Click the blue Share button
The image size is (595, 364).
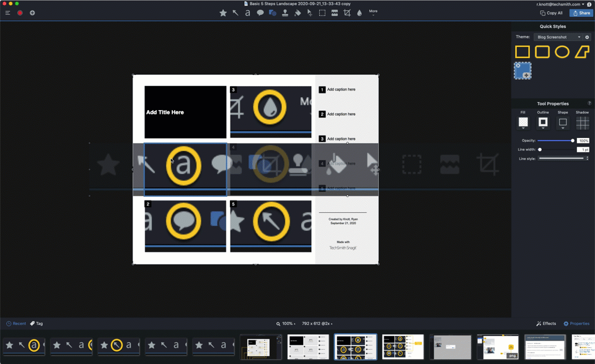pyautogui.click(x=581, y=13)
